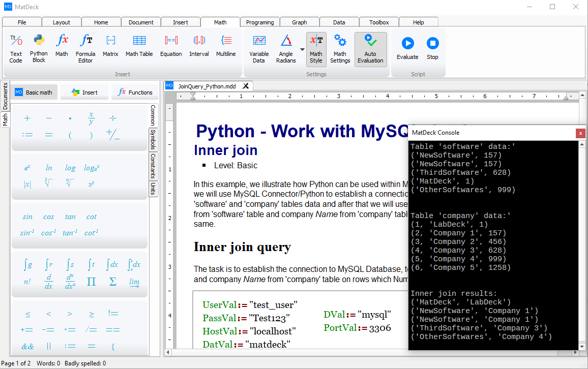
Task: Open the Data ribbon tab
Action: (x=339, y=22)
